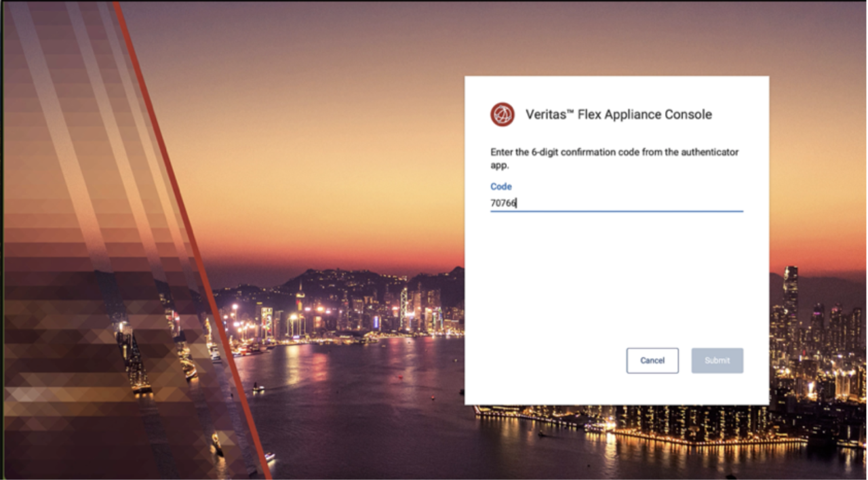The image size is (868, 480).
Task: Click the illuminated waterfront below the dialog
Action: pyautogui.click(x=610, y=424)
